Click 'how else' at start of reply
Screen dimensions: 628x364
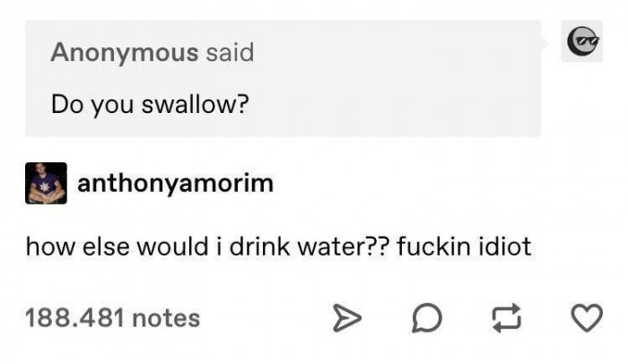click(78, 247)
